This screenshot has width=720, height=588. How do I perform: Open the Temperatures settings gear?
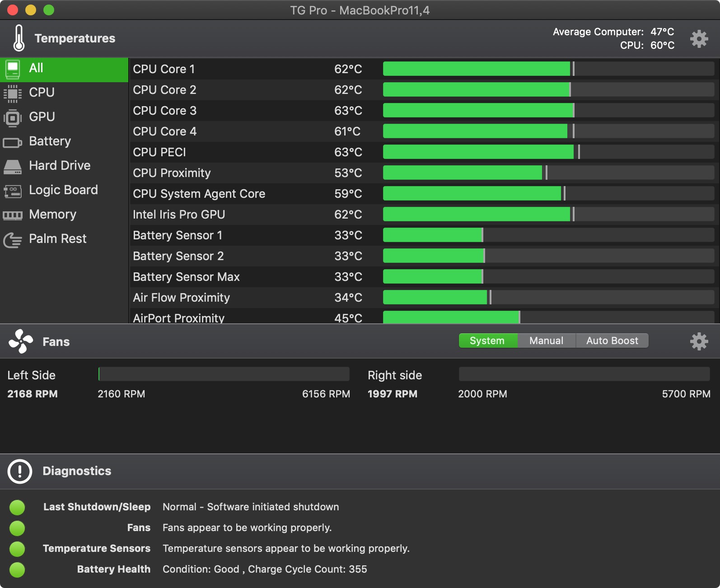pyautogui.click(x=699, y=39)
